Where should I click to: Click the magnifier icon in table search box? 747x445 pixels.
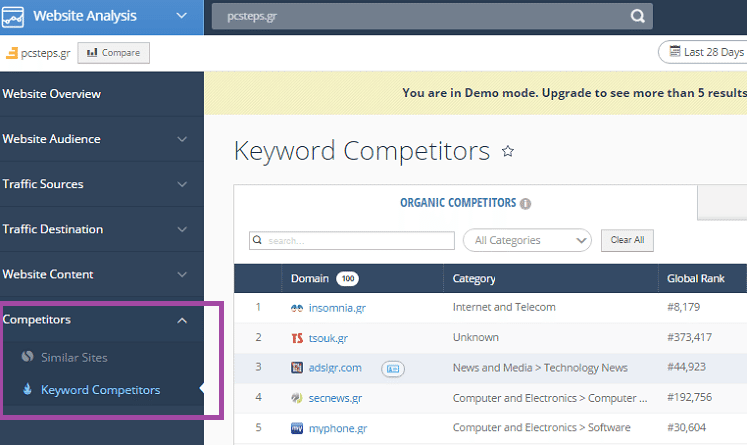point(257,240)
